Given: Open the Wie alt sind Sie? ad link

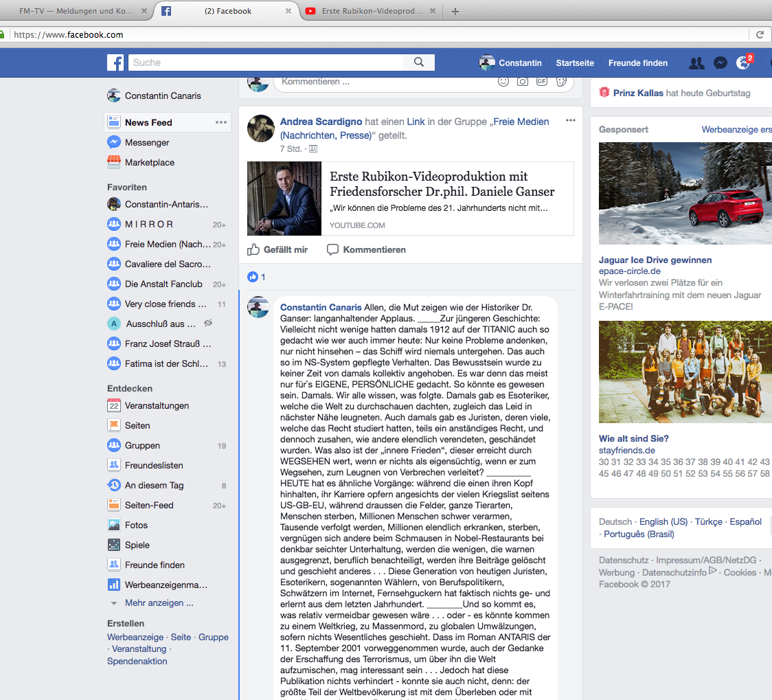Looking at the screenshot, I should pyautogui.click(x=634, y=438).
